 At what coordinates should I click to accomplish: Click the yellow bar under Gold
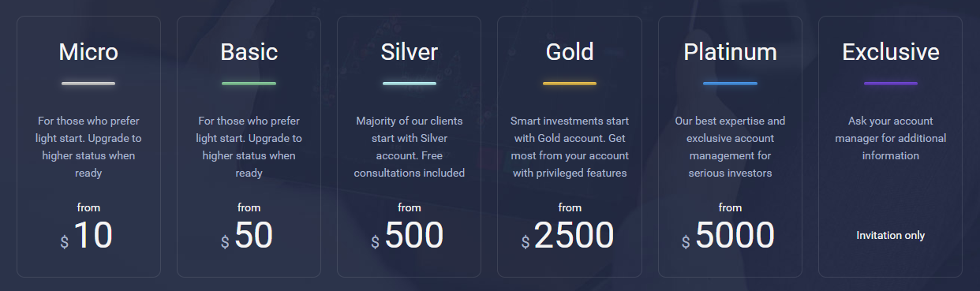[x=570, y=83]
